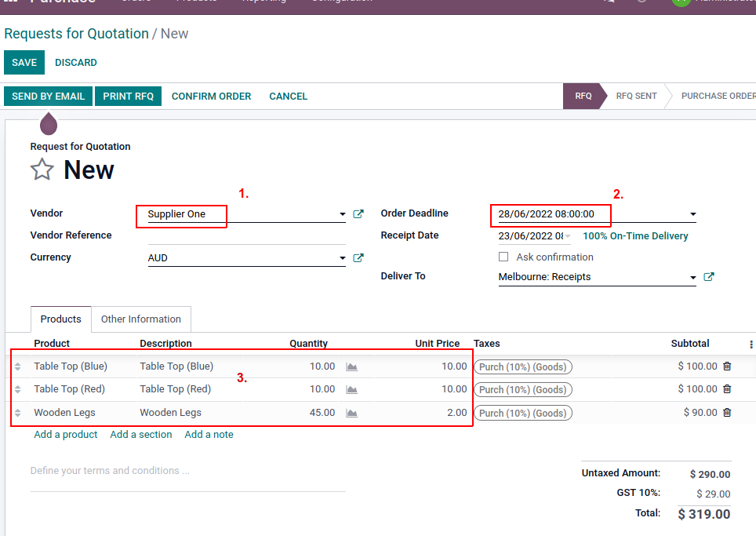
Task: Click the purple drop tour pointer
Action: pos(49,123)
